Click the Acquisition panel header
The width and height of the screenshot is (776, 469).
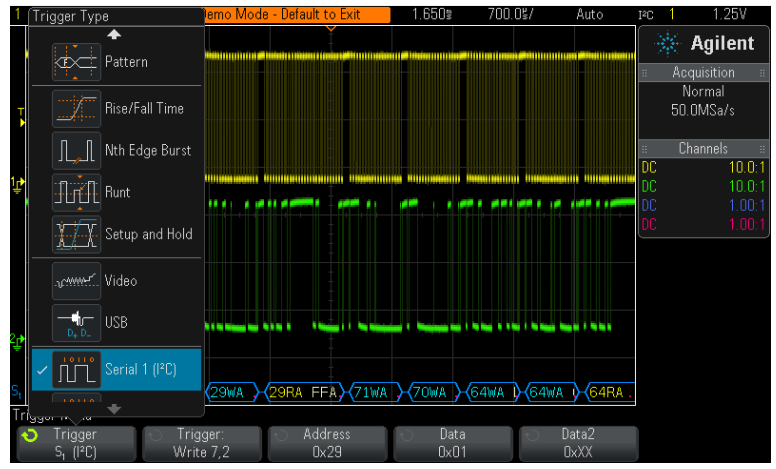point(703,73)
